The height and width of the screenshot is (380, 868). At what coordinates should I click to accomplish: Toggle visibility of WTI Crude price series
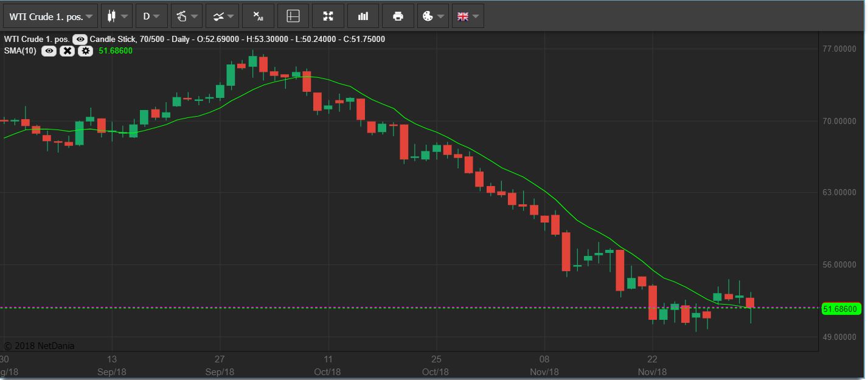(80, 40)
